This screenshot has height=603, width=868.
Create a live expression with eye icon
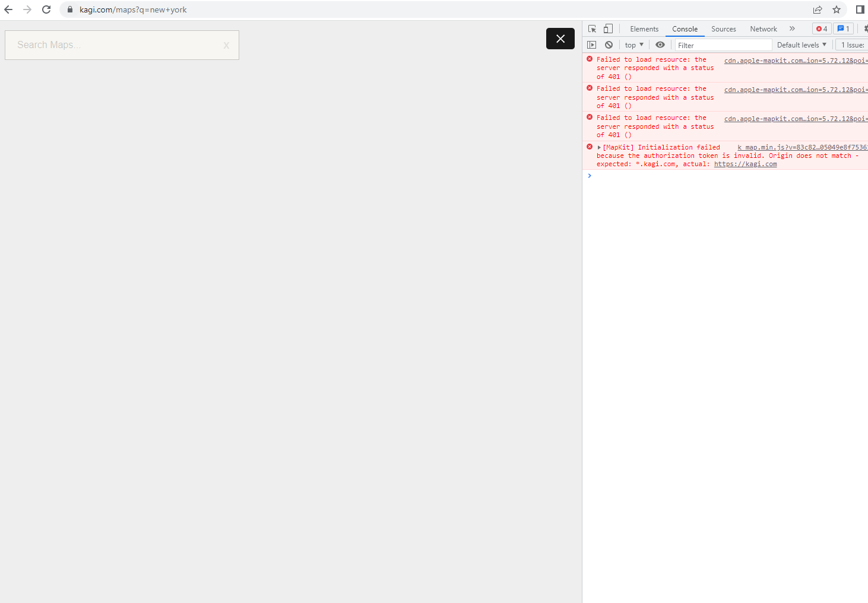[660, 45]
